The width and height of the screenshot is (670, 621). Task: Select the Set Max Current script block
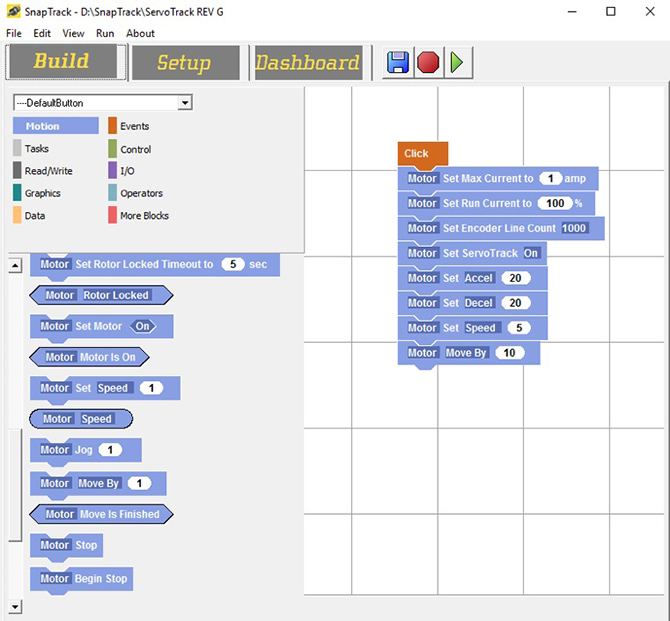[498, 179]
